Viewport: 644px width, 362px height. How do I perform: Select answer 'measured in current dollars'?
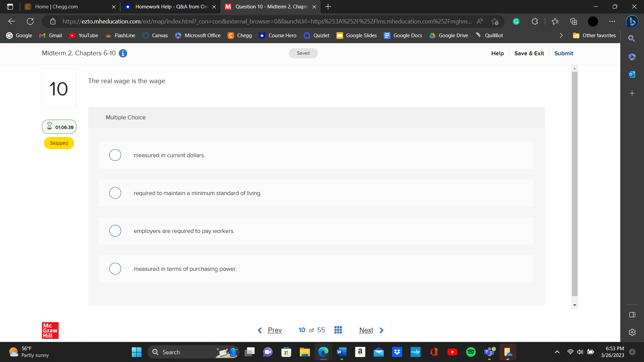tap(115, 155)
